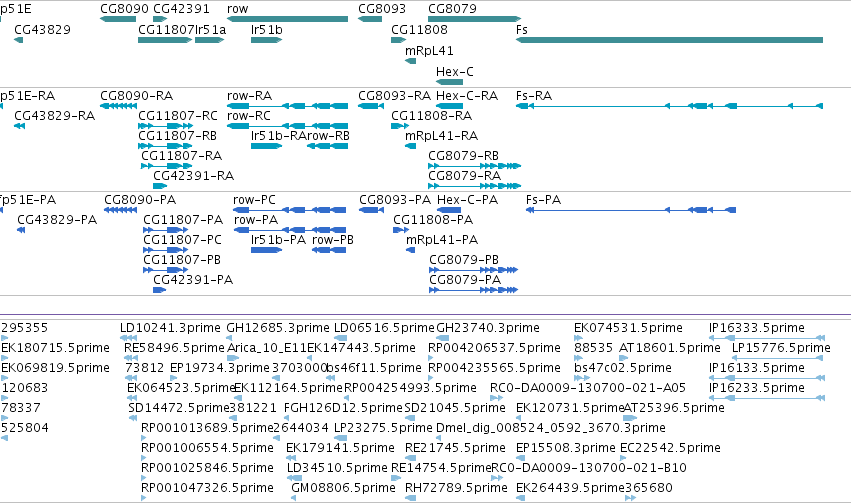Select the EK264439.5prime EST label

570,488
